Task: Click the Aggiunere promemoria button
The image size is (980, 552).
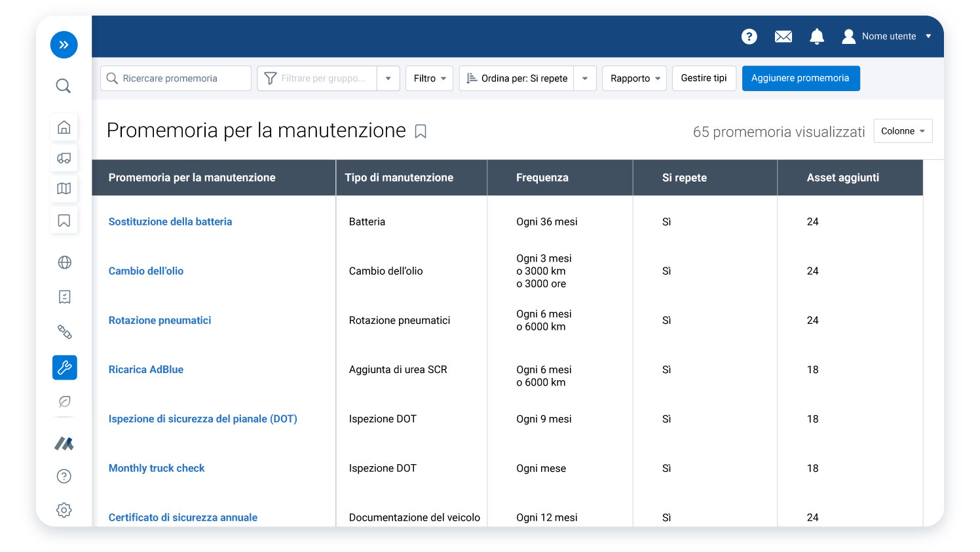Action: tap(801, 78)
